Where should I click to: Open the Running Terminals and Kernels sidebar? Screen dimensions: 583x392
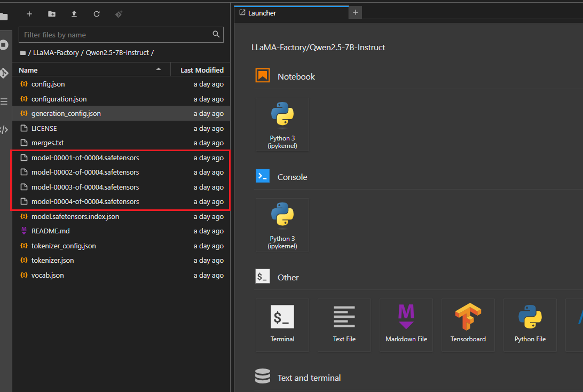click(4, 45)
